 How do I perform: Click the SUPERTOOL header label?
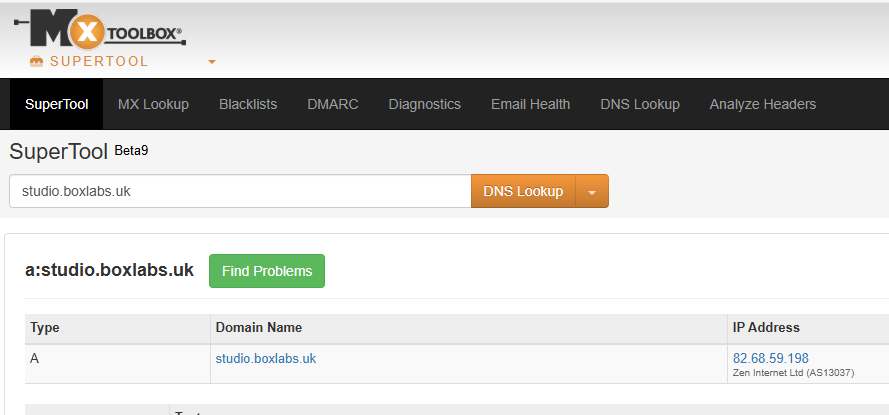tap(99, 62)
